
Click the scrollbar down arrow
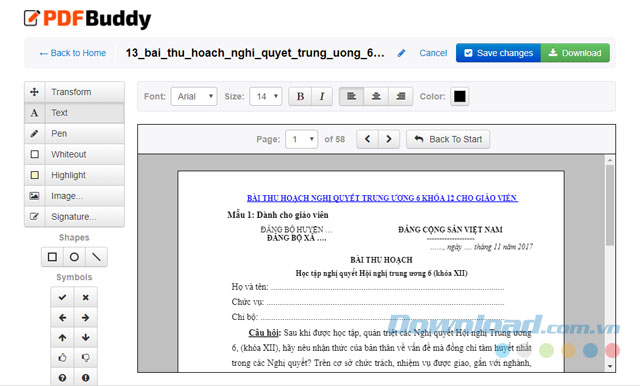point(610,366)
